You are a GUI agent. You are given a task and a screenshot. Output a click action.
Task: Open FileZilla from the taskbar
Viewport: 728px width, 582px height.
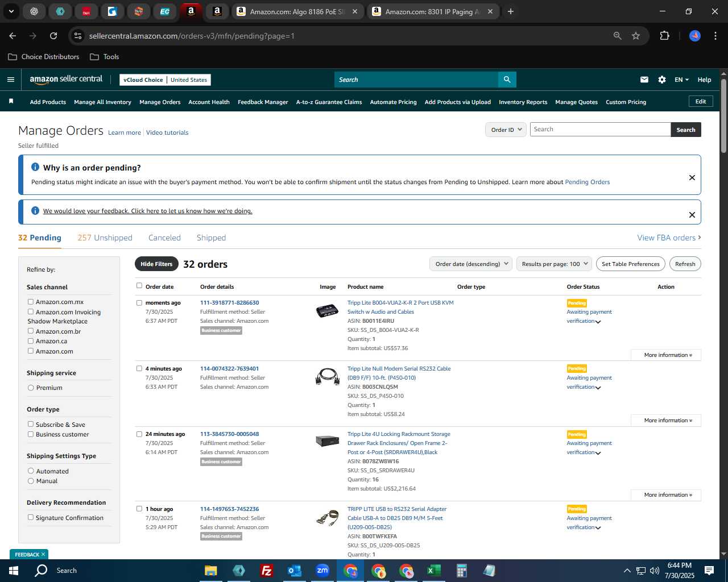pyautogui.click(x=266, y=571)
